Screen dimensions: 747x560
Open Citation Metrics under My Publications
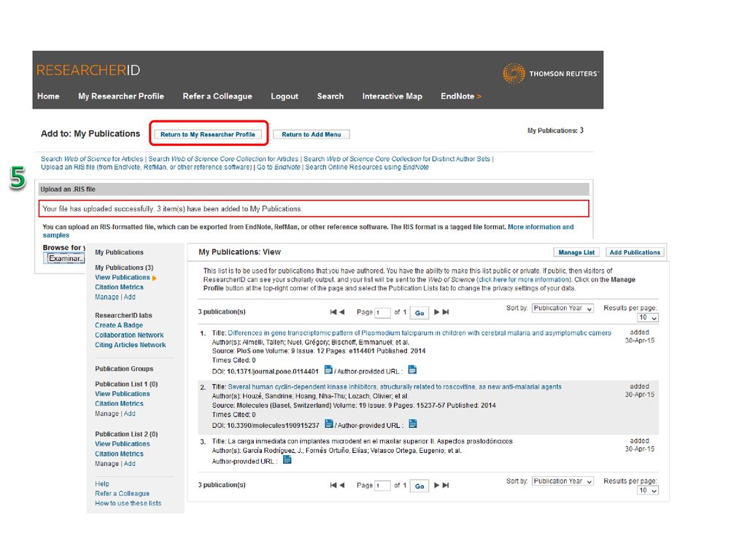click(119, 287)
